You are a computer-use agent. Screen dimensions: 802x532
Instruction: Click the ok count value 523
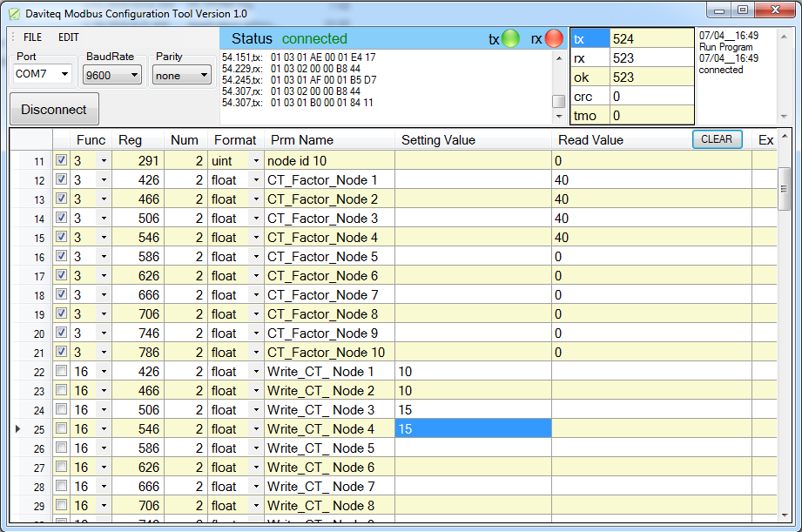[652, 77]
